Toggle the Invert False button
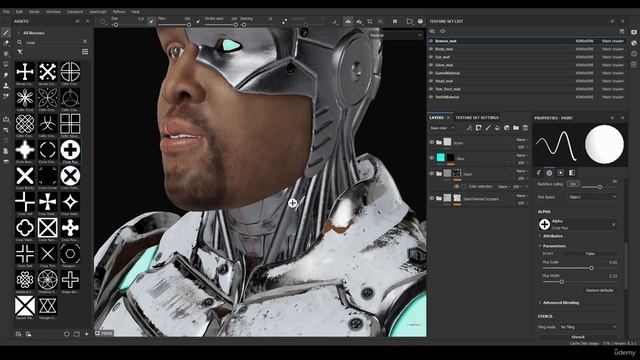640x360 pixels. click(x=590, y=253)
